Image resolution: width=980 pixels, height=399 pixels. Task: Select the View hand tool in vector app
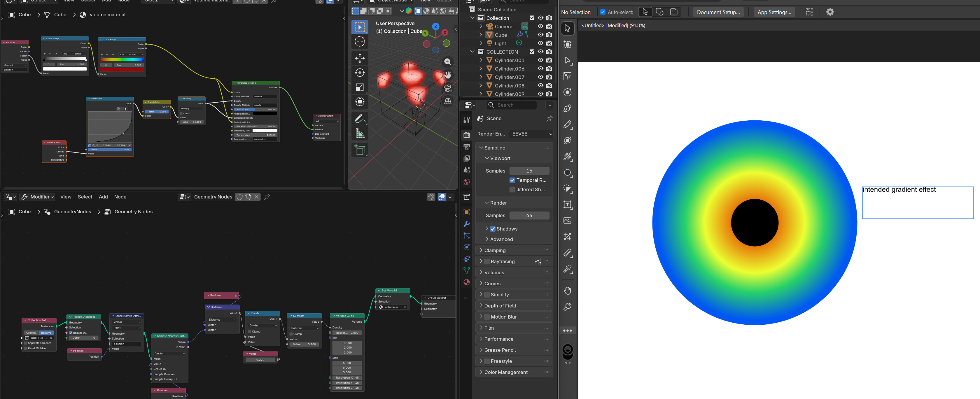[567, 291]
